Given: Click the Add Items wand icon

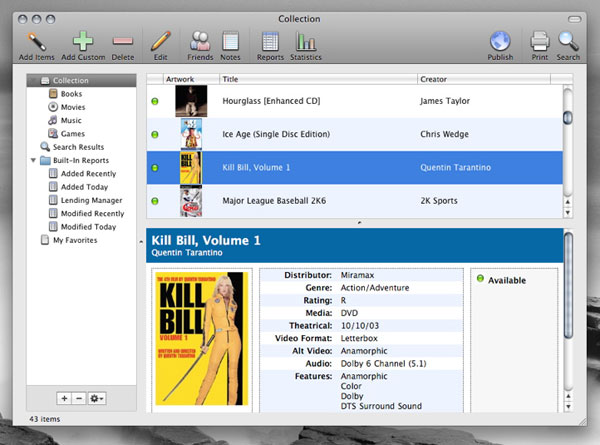Looking at the screenshot, I should (x=36, y=42).
